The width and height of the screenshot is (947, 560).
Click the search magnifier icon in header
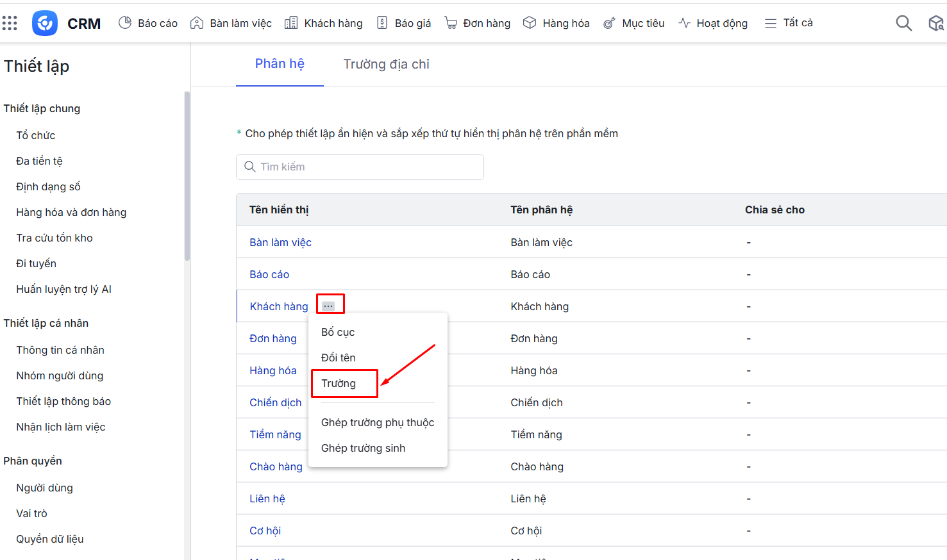903,24
